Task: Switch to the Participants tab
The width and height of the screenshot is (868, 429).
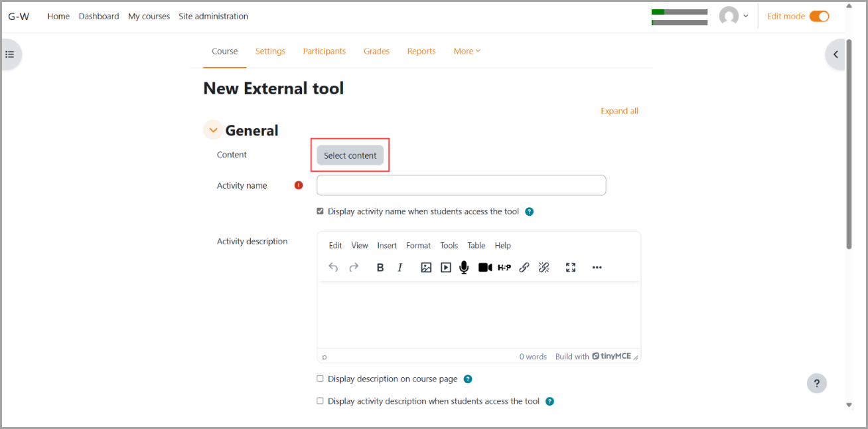Action: click(324, 51)
